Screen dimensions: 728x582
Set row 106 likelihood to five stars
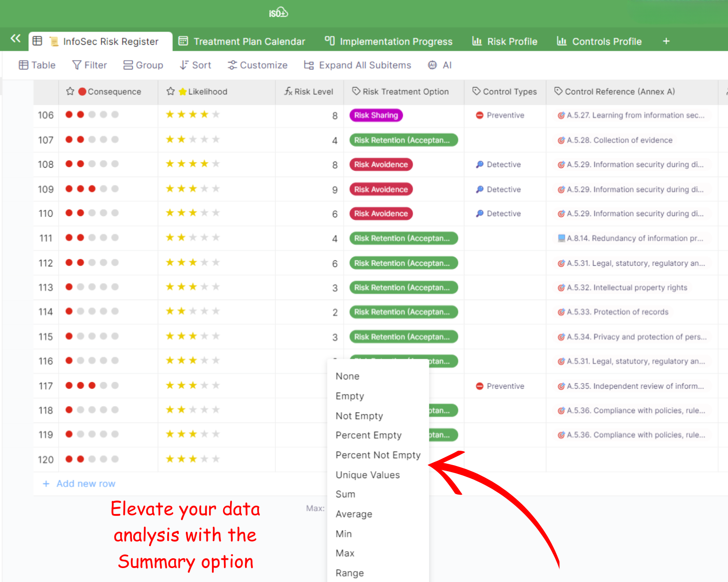coord(216,115)
